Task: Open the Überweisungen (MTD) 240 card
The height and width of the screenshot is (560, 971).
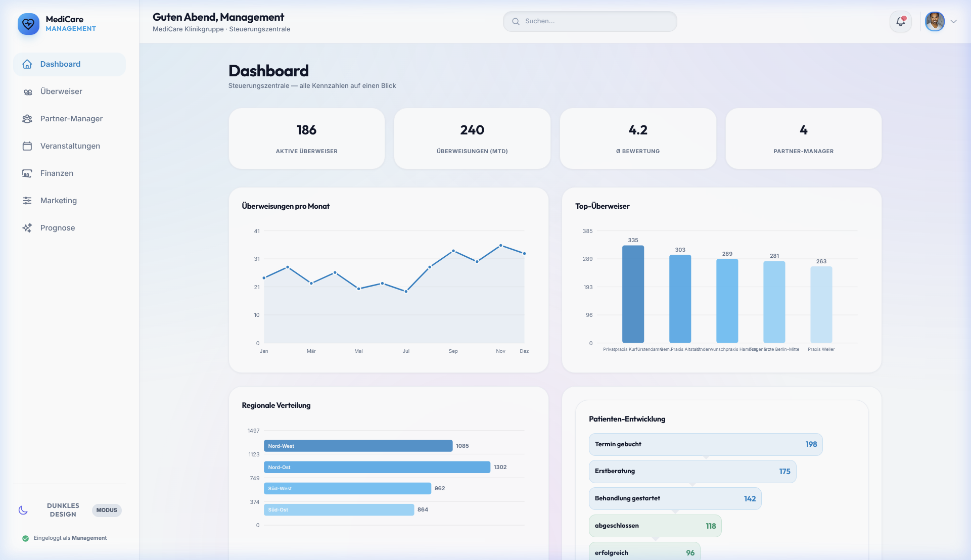Action: point(472,138)
